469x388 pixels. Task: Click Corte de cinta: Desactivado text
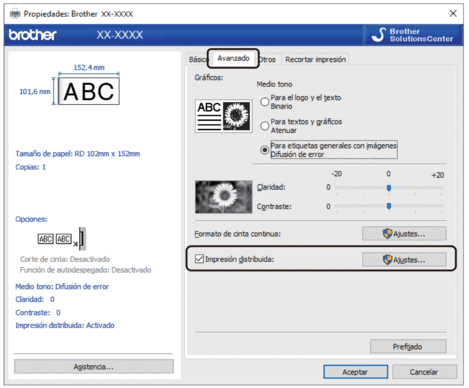[x=65, y=259]
